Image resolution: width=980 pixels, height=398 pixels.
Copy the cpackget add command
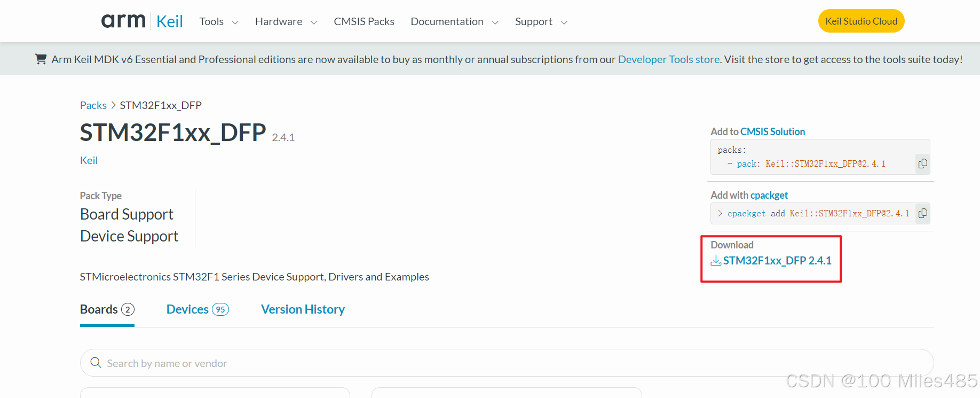[922, 213]
